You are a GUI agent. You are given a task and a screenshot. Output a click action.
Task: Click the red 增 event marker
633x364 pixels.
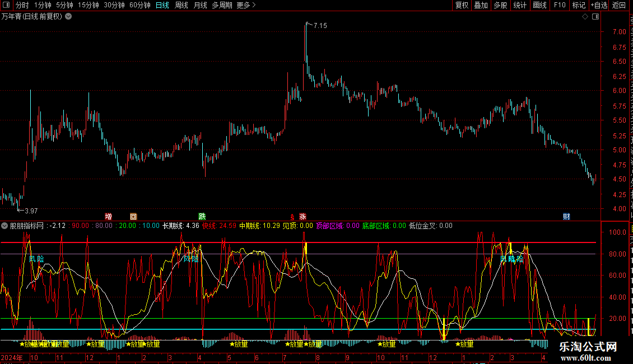pyautogui.click(x=108, y=217)
